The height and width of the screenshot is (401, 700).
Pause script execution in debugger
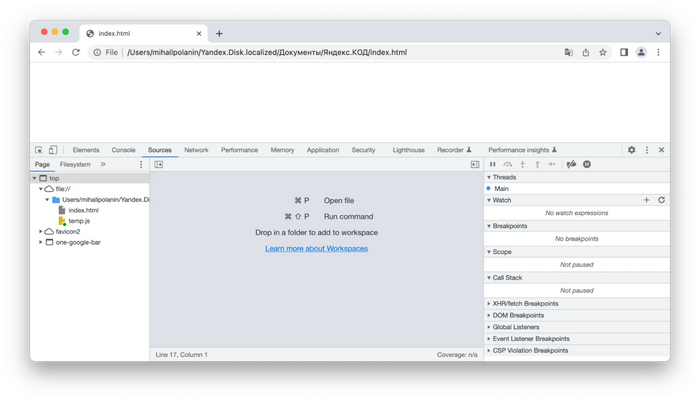(x=492, y=164)
